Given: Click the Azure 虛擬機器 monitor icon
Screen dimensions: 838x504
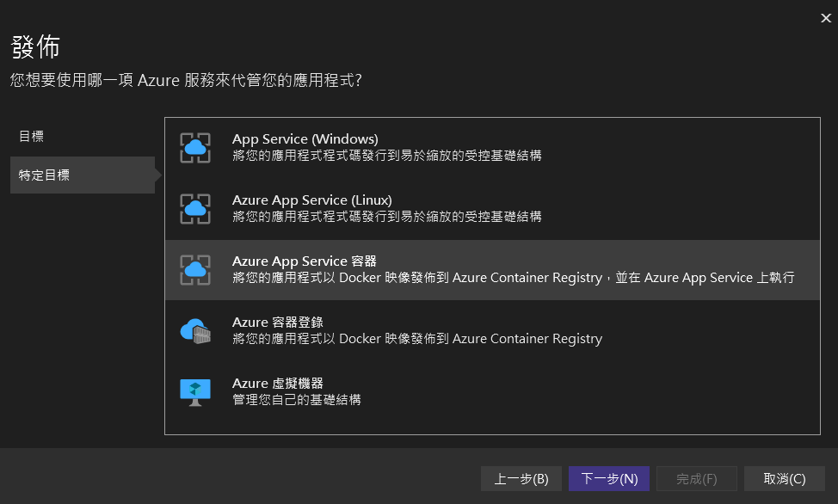Looking at the screenshot, I should [x=195, y=391].
